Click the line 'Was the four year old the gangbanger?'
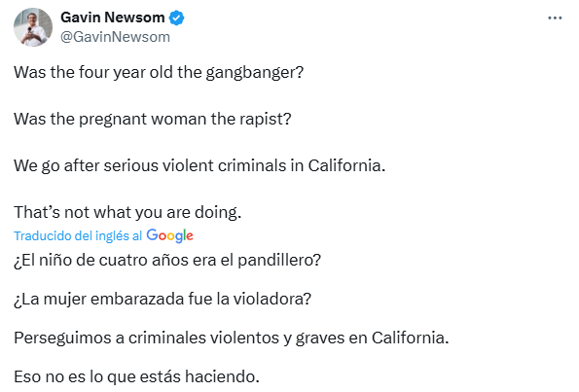The width and height of the screenshot is (579, 392). (159, 72)
